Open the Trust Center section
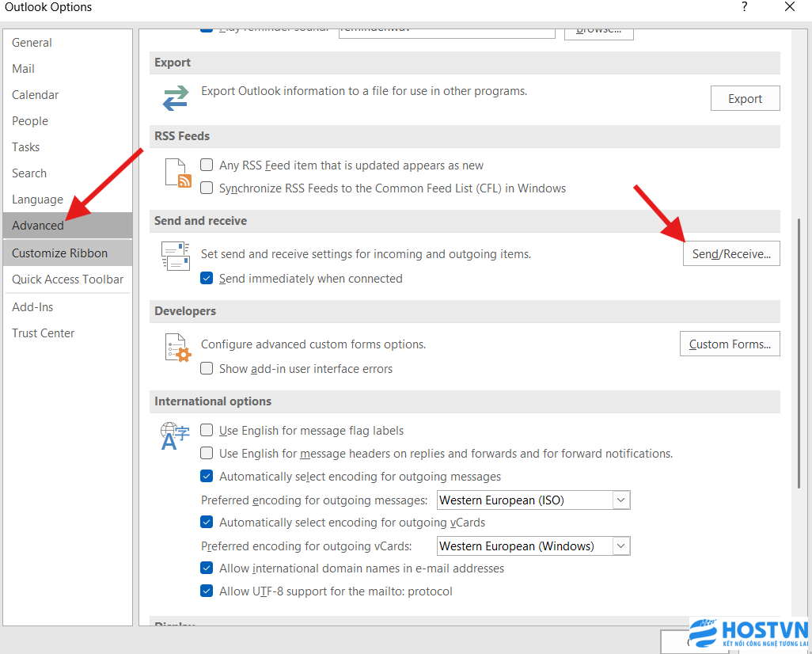This screenshot has height=654, width=812. [x=44, y=333]
